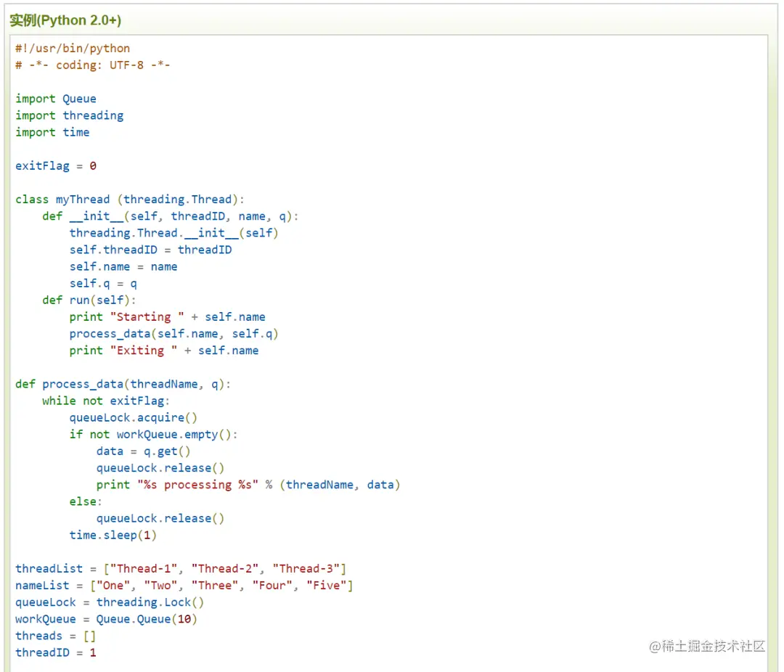Click the 'self.name = name' line

123,266
